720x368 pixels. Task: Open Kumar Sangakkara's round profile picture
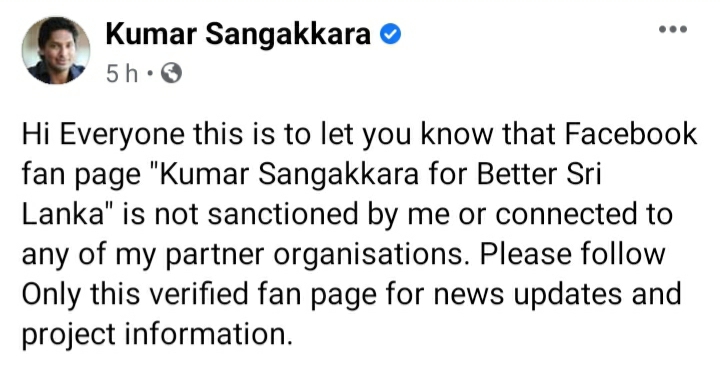click(56, 51)
